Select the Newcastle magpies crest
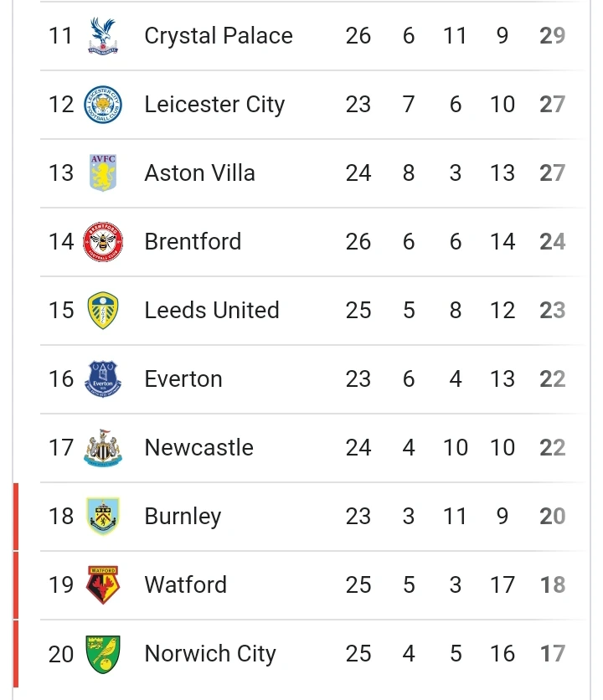 (103, 448)
